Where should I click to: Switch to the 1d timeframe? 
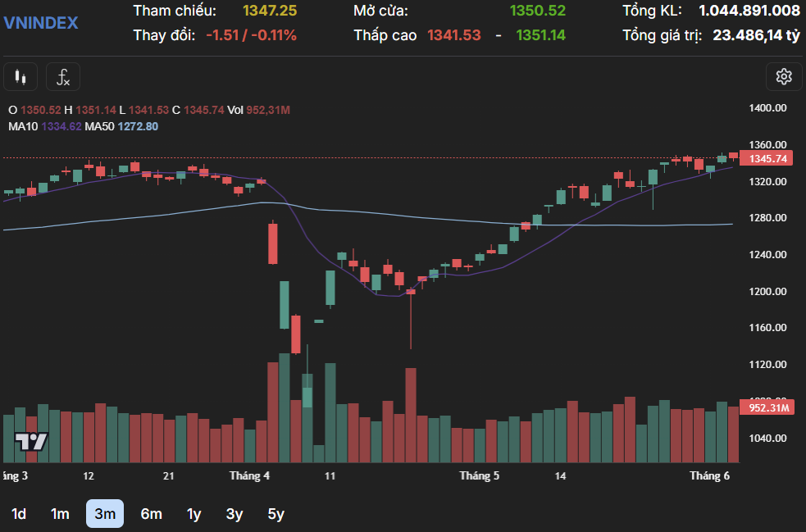point(19,514)
